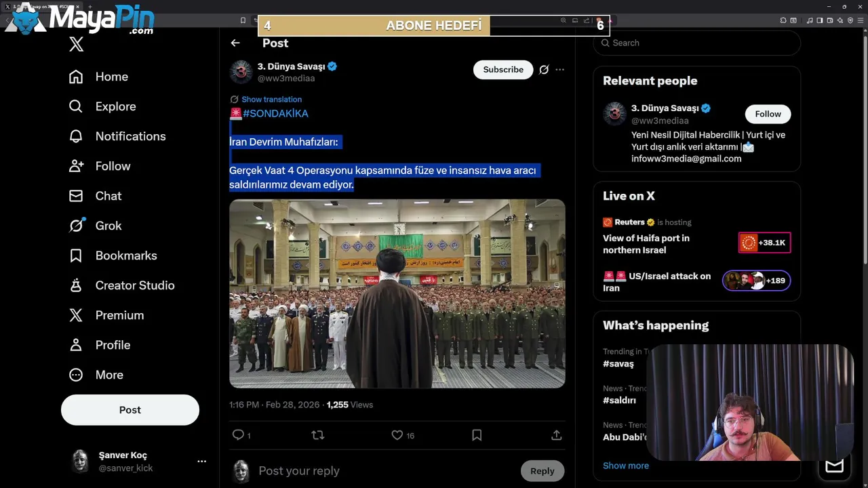Image resolution: width=868 pixels, height=488 pixels.
Task: Close the X browser tab
Action: (x=78, y=7)
